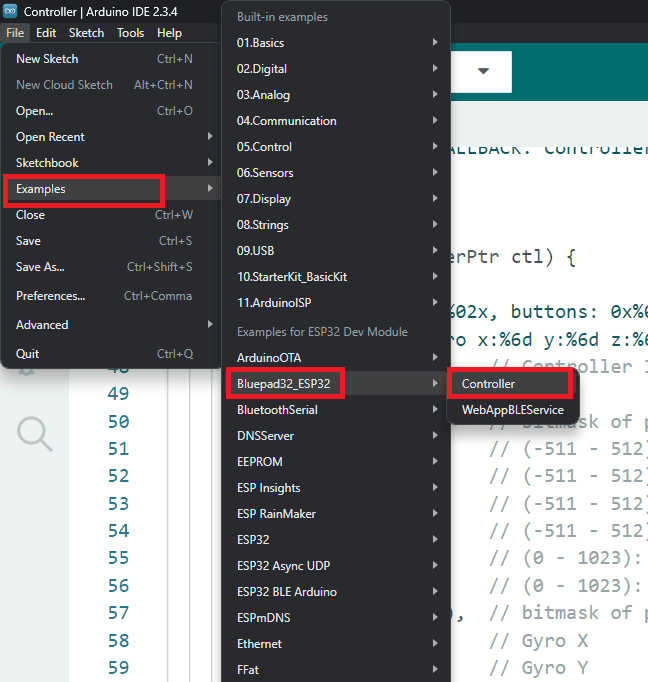The image size is (648, 682).
Task: Open the Sketch menu in menu bar
Action: point(86,33)
